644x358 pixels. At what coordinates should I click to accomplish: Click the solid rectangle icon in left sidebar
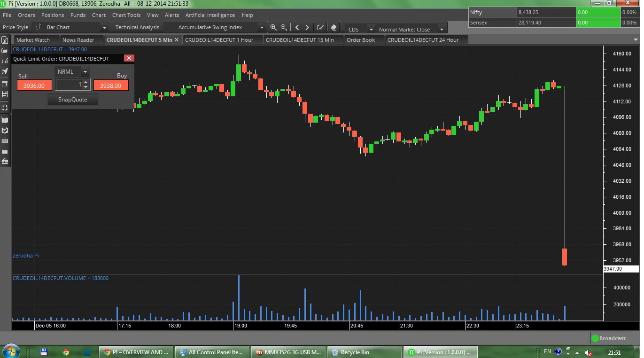coord(5,152)
